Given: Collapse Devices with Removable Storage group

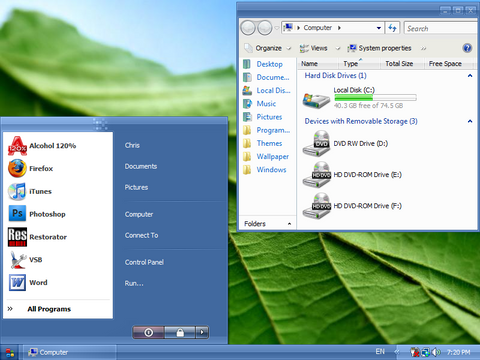Looking at the screenshot, I should [x=470, y=121].
